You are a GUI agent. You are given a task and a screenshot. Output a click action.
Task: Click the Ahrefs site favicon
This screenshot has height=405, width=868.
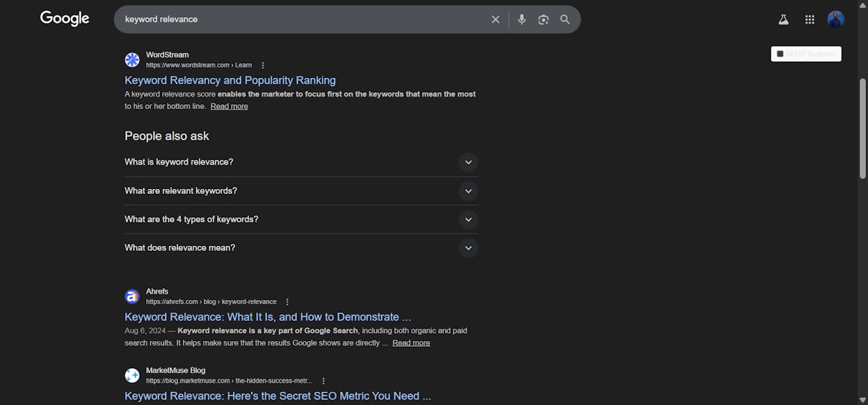[x=132, y=297]
